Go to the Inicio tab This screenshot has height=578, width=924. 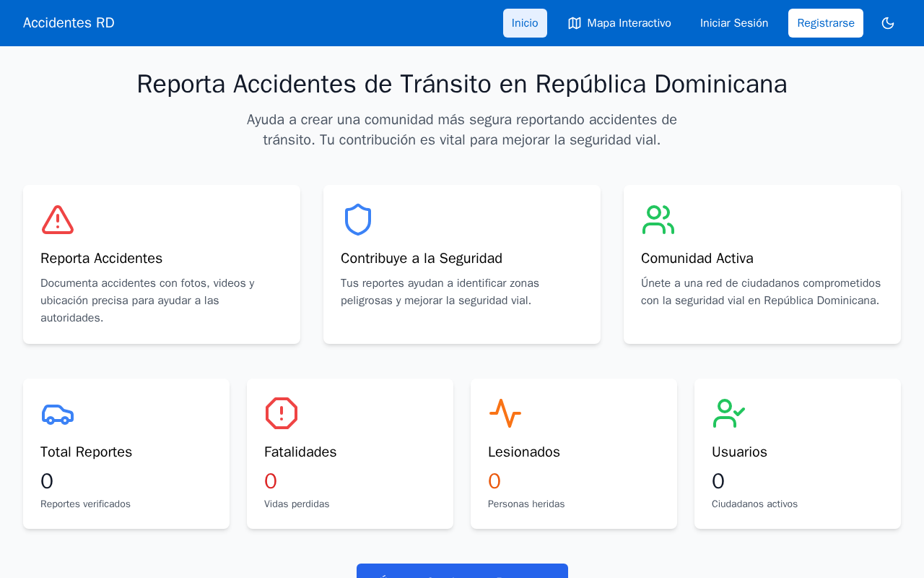click(525, 23)
